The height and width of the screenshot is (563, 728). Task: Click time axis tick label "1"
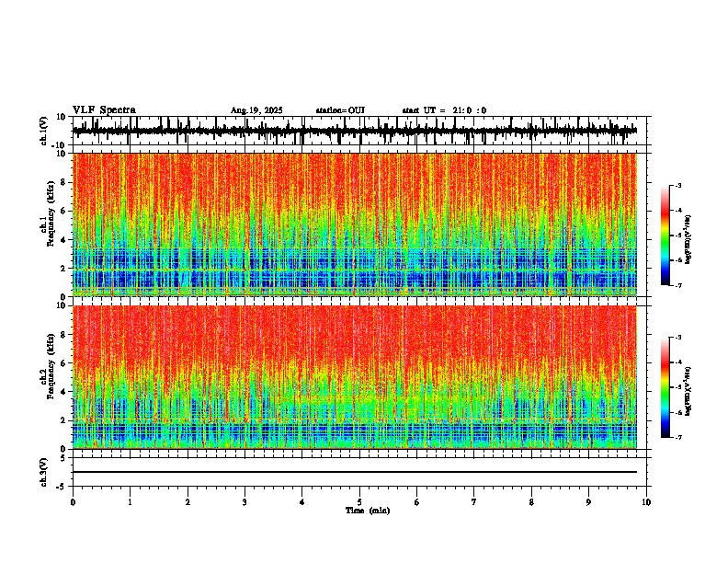click(130, 502)
